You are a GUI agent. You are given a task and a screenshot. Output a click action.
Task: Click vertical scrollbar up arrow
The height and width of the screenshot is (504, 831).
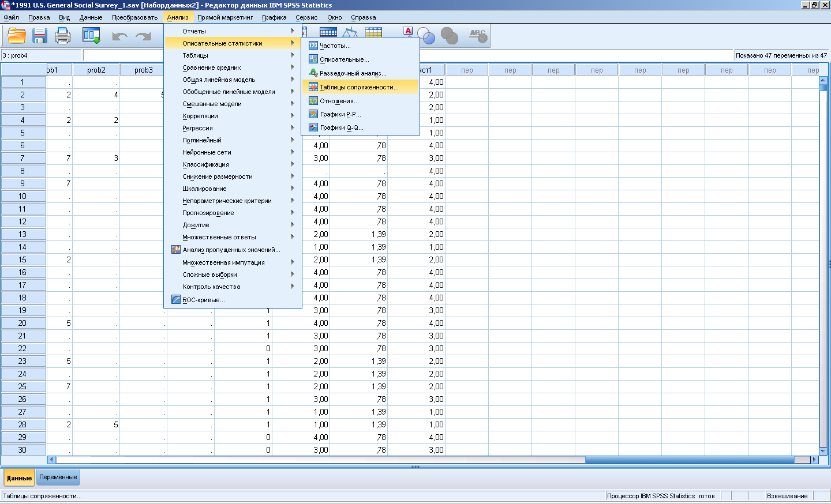(823, 80)
